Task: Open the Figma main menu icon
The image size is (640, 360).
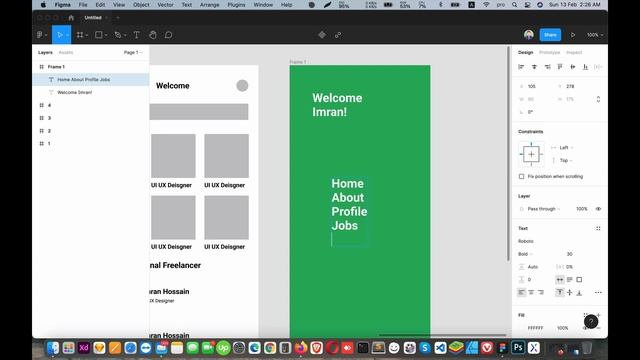Action: (x=40, y=35)
